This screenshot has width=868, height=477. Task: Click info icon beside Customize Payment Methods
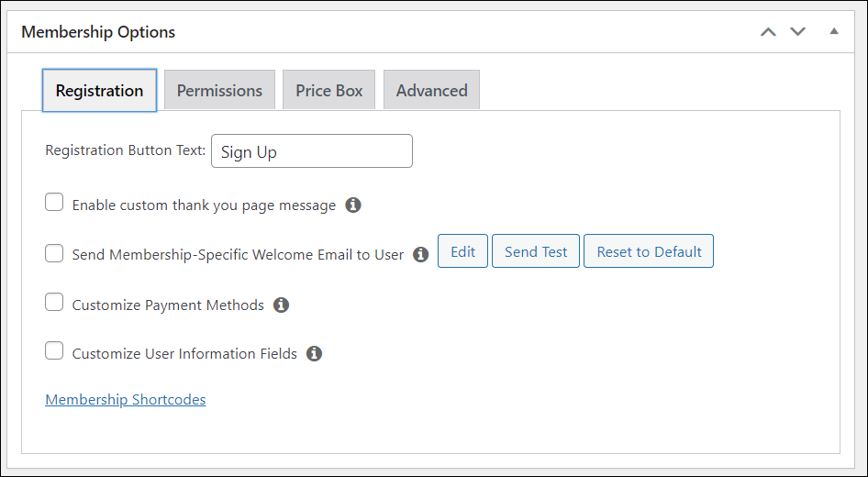pyautogui.click(x=282, y=305)
